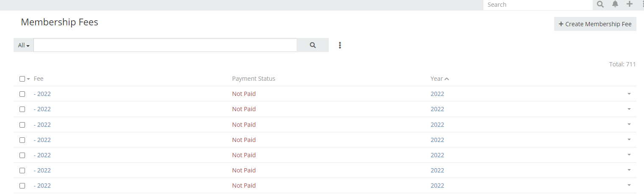
Task: Expand the All filter dropdown
Action: coord(24,45)
